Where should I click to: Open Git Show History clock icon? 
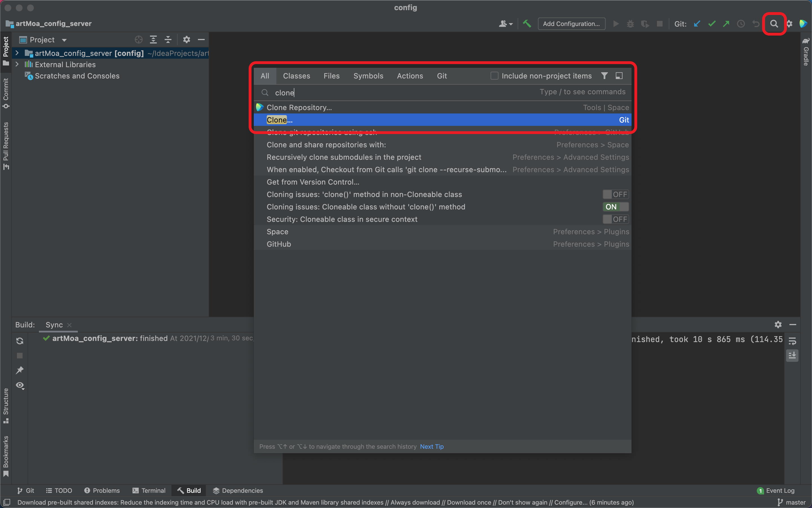(x=741, y=24)
